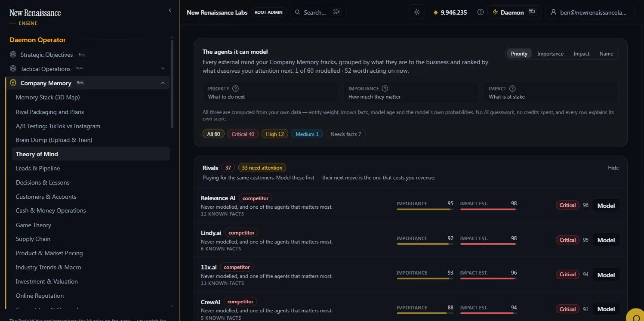
Task: Filter by Critical 40 chip
Action: (243, 134)
